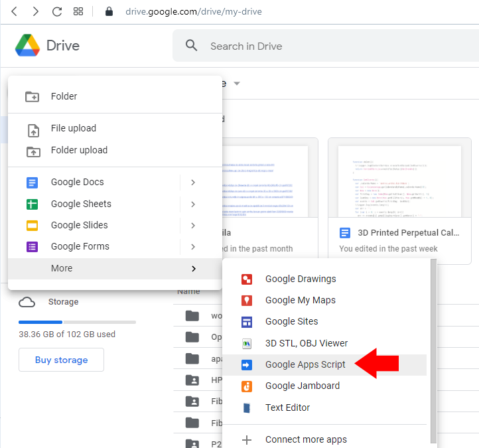
Task: Expand the More submenu arrow
Action: tap(194, 269)
